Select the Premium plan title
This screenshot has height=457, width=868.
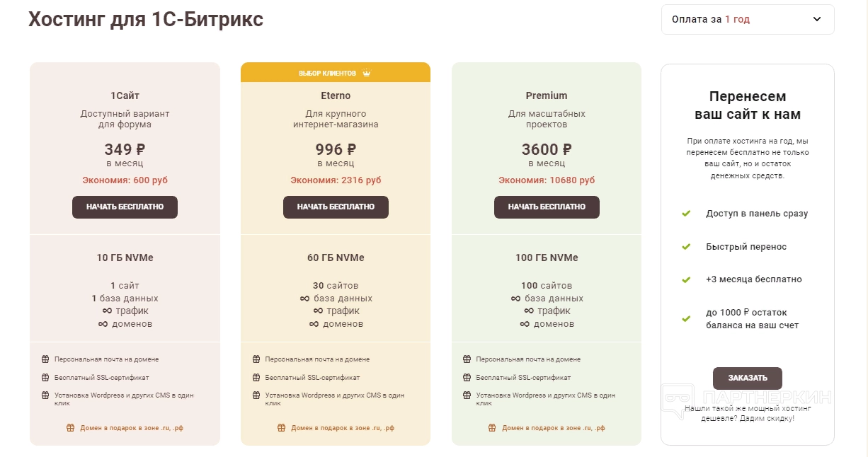(547, 96)
